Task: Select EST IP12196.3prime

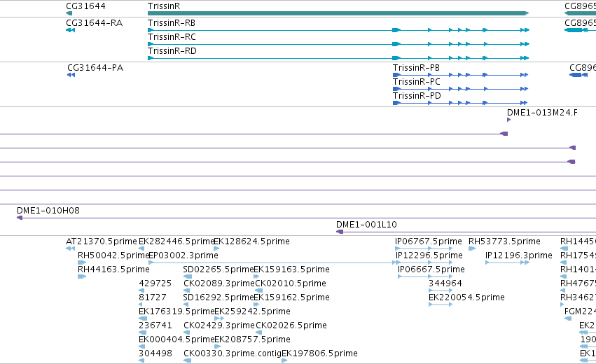Action: click(518, 255)
